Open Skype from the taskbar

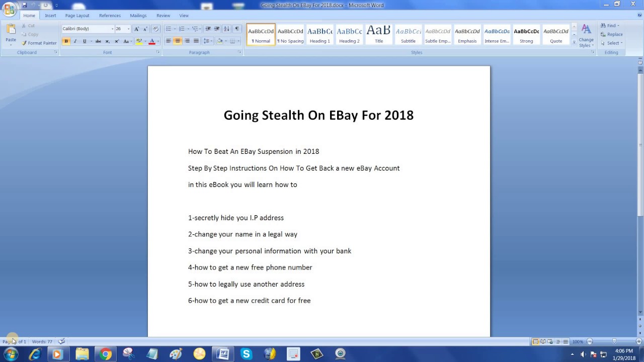246,354
